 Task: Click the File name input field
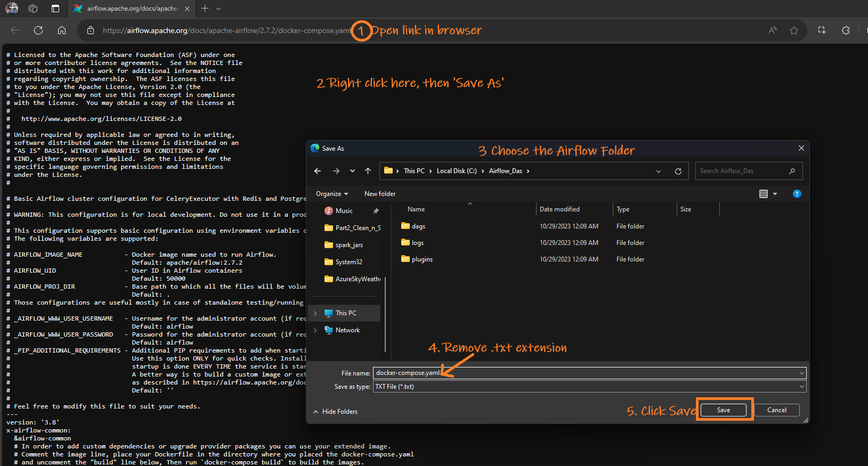pos(586,373)
